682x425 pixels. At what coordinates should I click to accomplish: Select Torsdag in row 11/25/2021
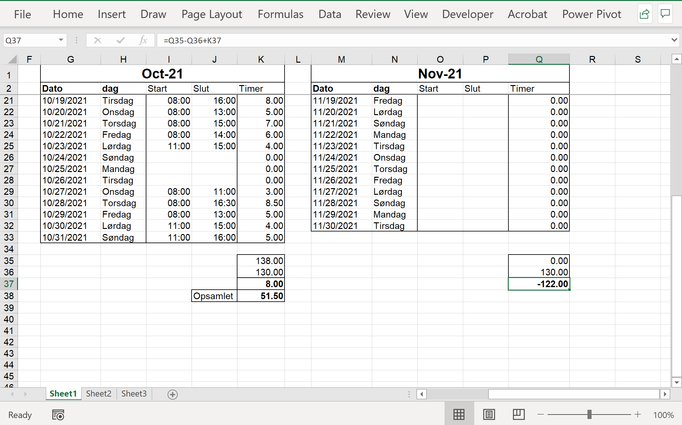click(x=394, y=169)
